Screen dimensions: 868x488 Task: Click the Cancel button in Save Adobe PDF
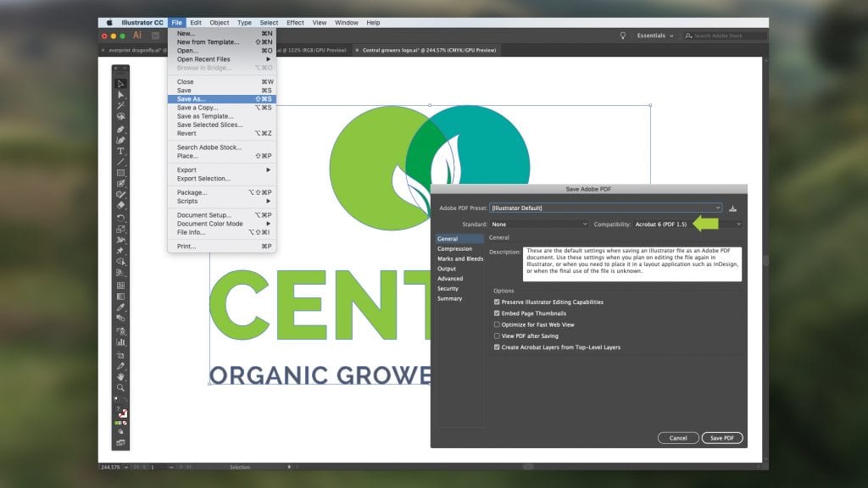click(x=678, y=438)
